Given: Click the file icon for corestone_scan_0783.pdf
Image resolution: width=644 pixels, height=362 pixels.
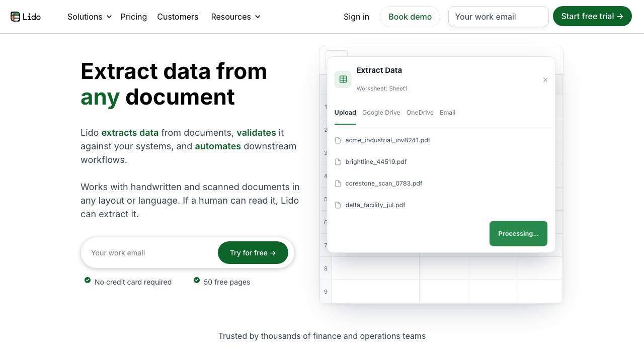Looking at the screenshot, I should tap(338, 184).
